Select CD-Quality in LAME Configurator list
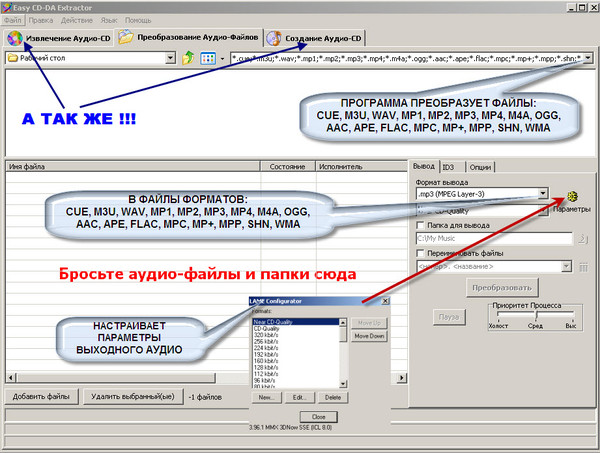This screenshot has width=600, height=453. pos(295,329)
